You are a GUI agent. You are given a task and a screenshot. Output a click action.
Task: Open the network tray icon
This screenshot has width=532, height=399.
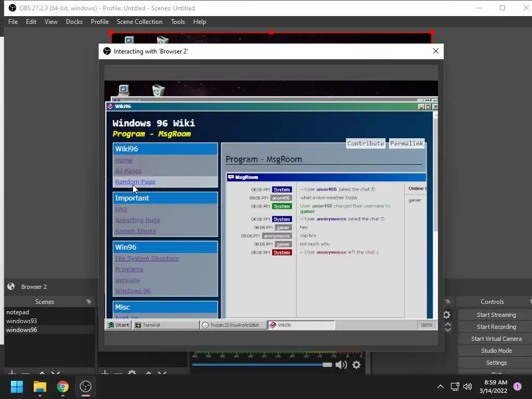click(455, 387)
